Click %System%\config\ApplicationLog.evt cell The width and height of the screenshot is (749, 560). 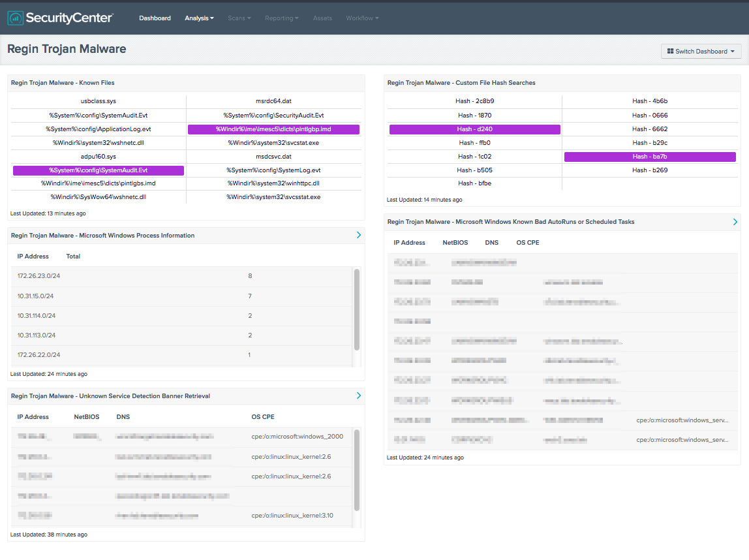coord(99,129)
